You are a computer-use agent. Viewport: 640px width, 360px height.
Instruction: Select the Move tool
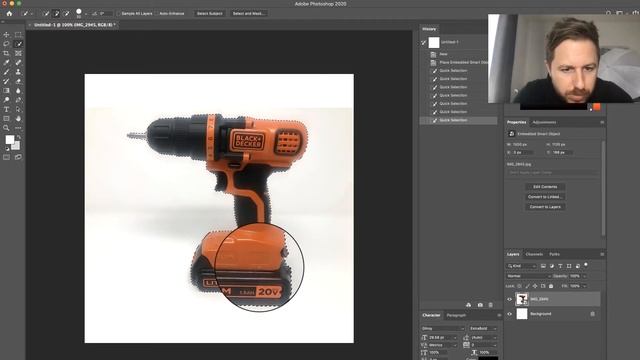(7, 35)
